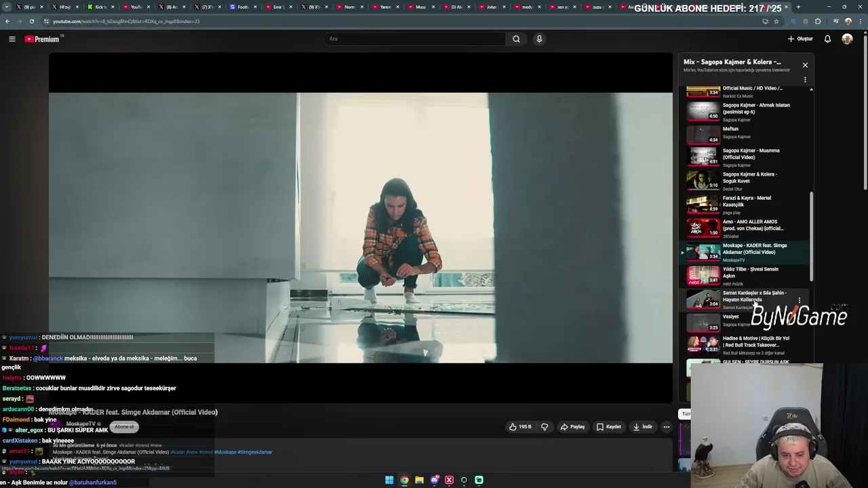Like the video showing 195 B
Screen dimensions: 868x488
[520, 427]
